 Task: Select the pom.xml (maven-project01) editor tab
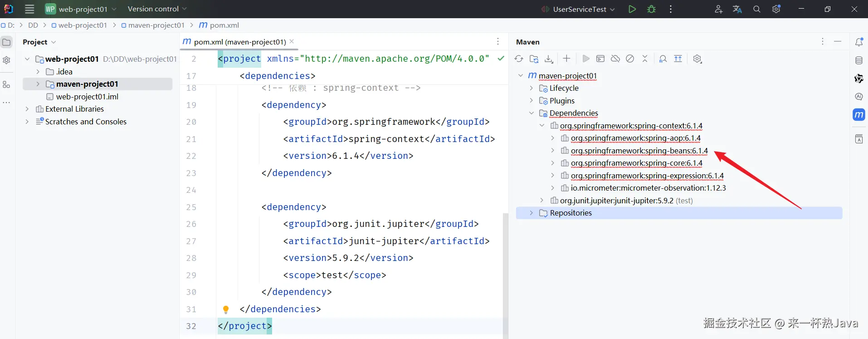click(x=239, y=42)
